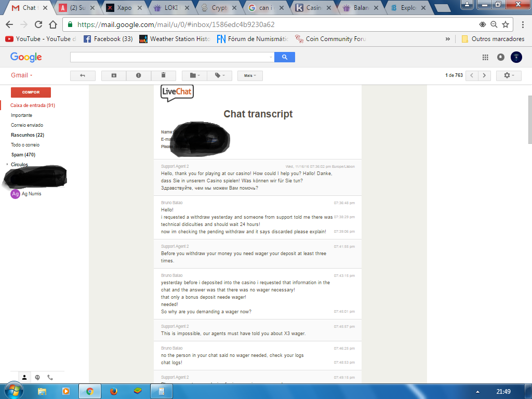
Task: Click the browser home button
Action: coord(53,24)
